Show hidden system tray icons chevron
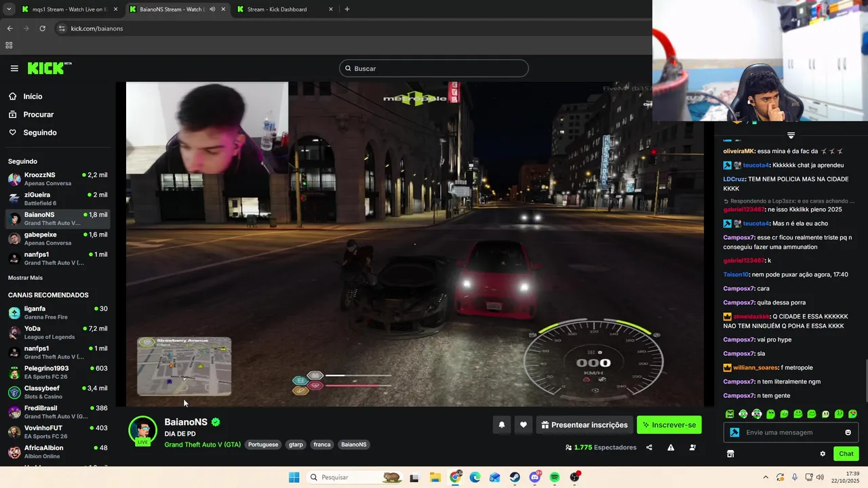The image size is (868, 488). 766,477
